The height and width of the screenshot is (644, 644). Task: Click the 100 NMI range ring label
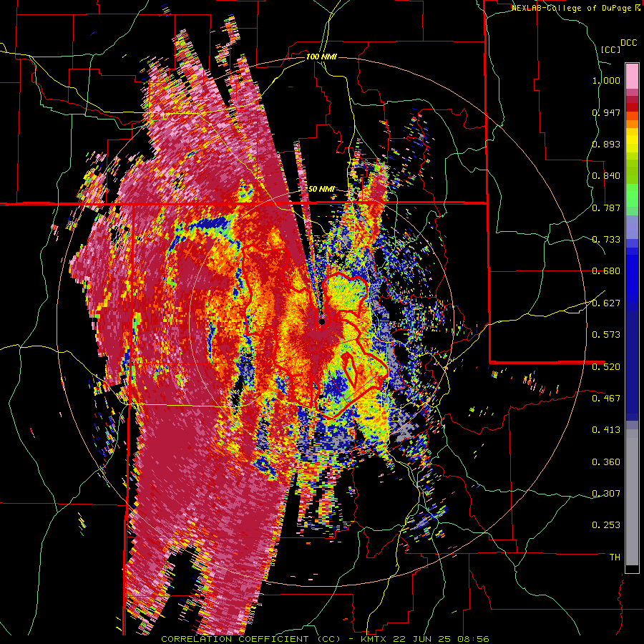[321, 57]
